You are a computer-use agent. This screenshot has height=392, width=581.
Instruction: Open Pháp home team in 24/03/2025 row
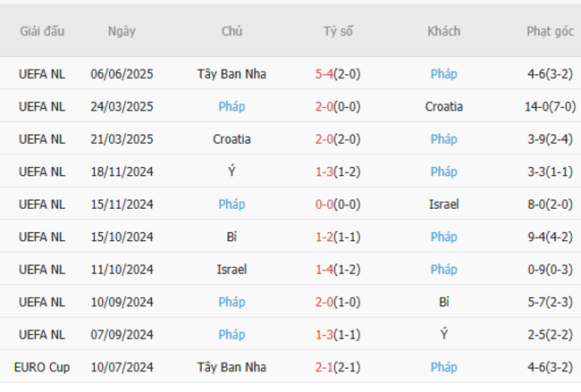[232, 106]
